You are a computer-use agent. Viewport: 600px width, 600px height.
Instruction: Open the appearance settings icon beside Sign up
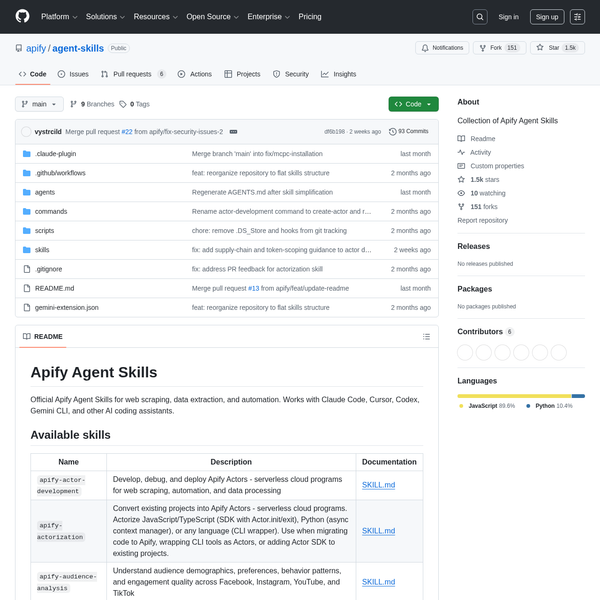coord(577,17)
